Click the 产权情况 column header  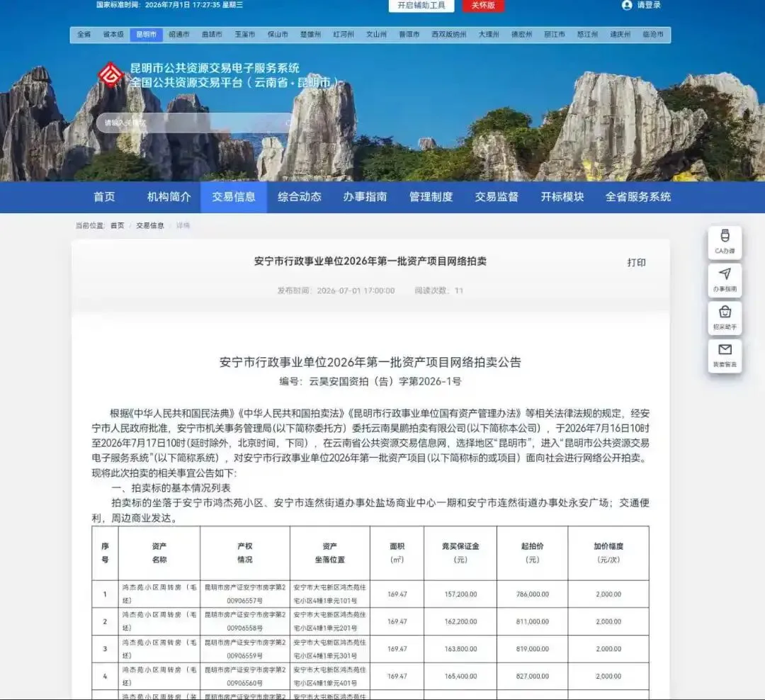pos(245,553)
